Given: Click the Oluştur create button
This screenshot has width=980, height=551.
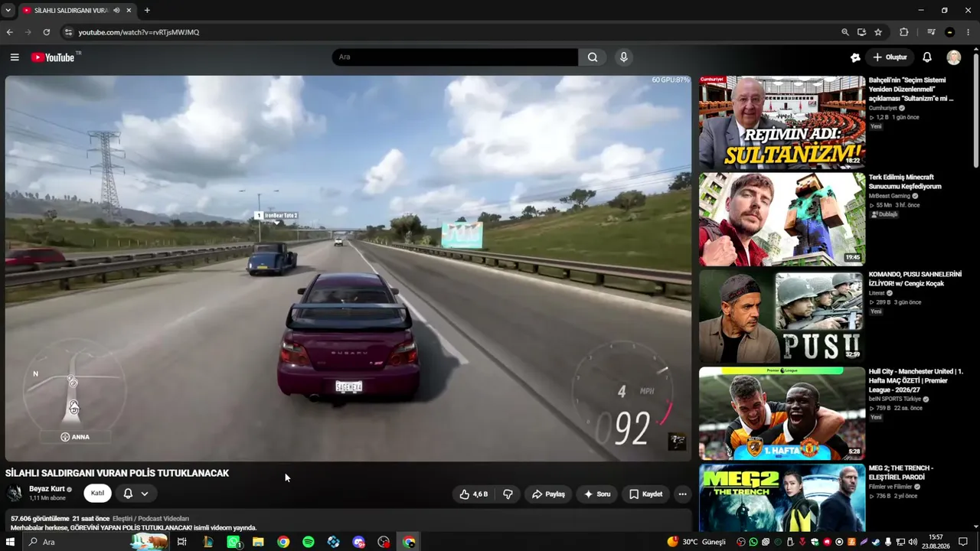Looking at the screenshot, I should point(890,57).
